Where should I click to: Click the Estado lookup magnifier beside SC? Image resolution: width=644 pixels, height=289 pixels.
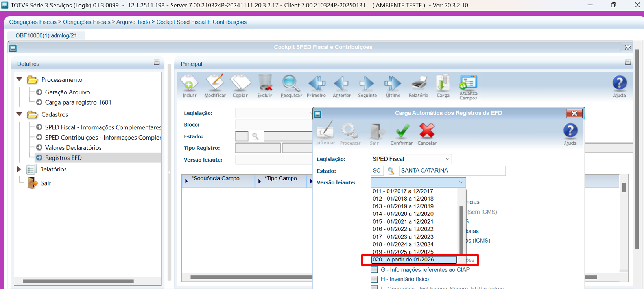391,171
